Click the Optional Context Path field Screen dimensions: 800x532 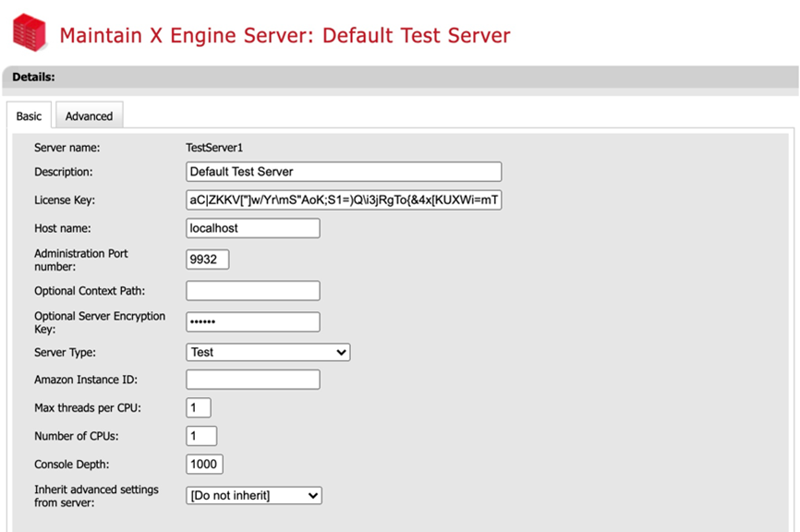coord(253,291)
